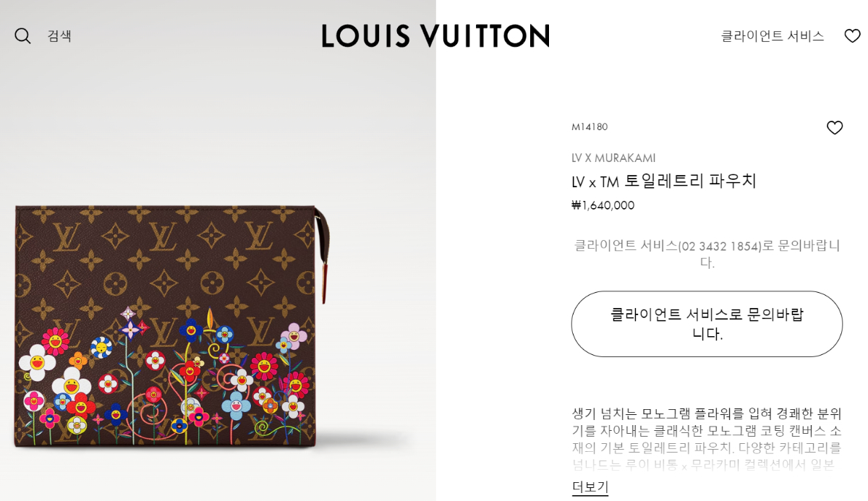Expand the description with 더보기

(x=590, y=487)
